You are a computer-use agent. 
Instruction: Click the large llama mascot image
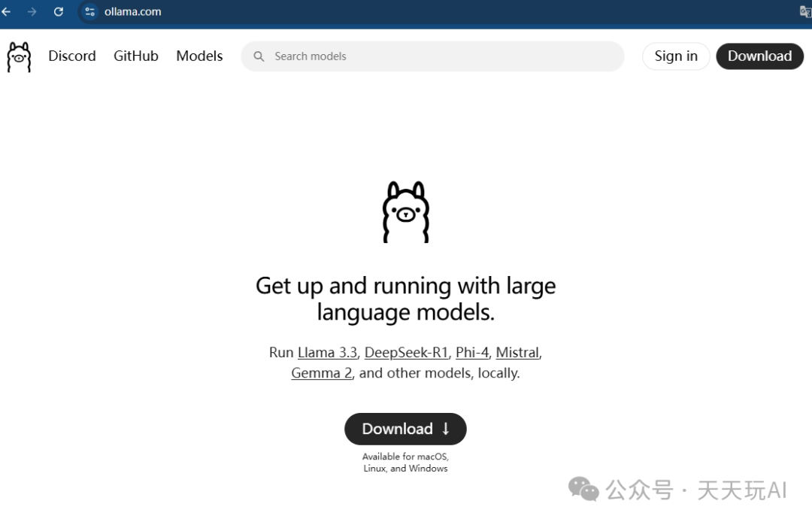[406, 212]
